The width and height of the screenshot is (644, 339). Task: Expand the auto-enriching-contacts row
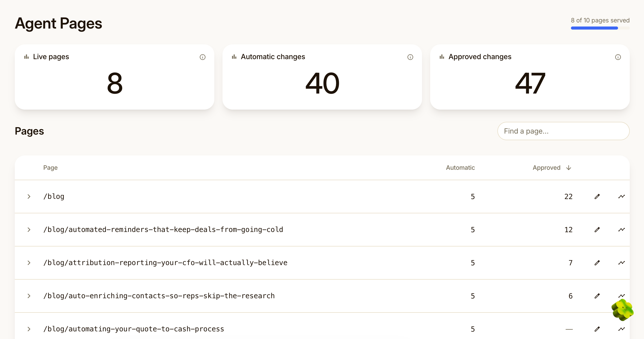(29, 296)
